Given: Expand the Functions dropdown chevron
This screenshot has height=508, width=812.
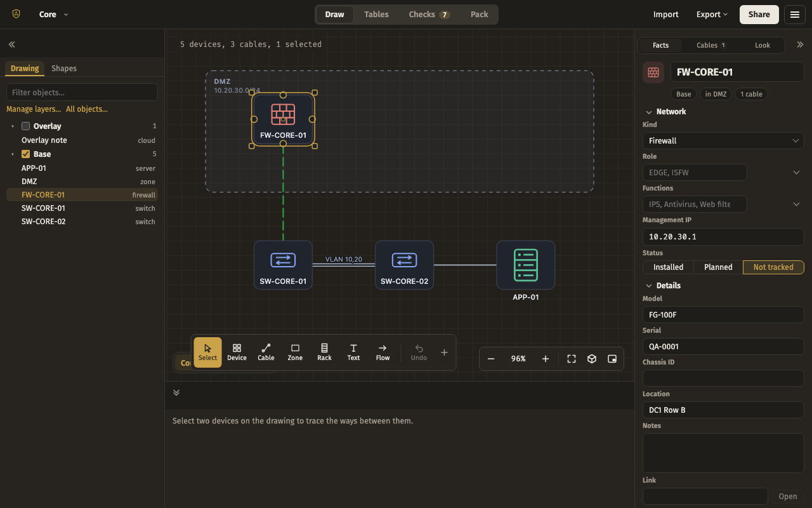Looking at the screenshot, I should (797, 204).
